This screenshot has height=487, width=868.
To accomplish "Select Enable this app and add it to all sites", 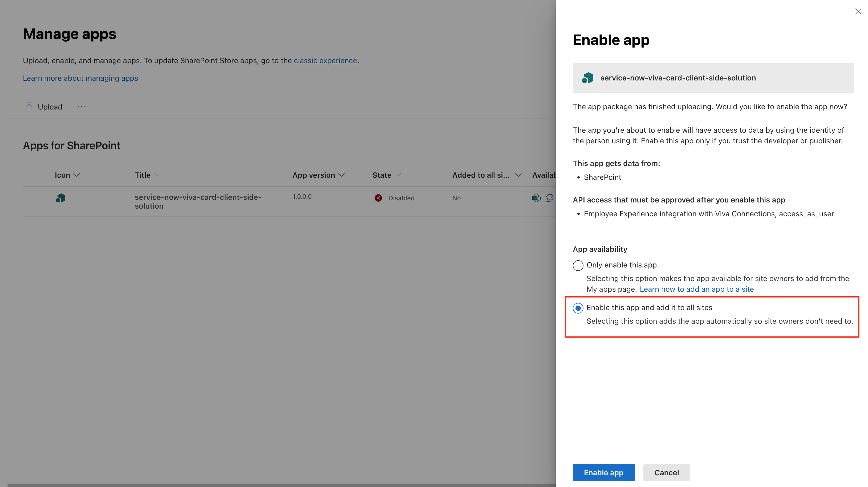I will (578, 308).
